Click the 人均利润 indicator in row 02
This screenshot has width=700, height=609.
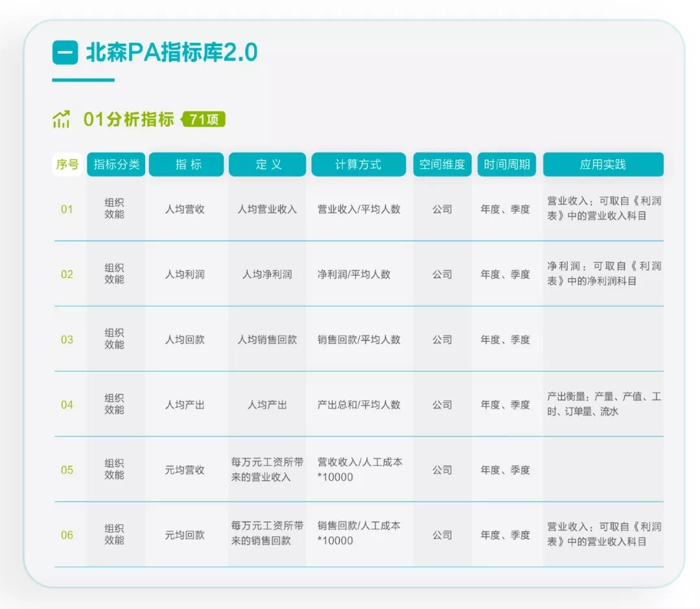point(186,274)
